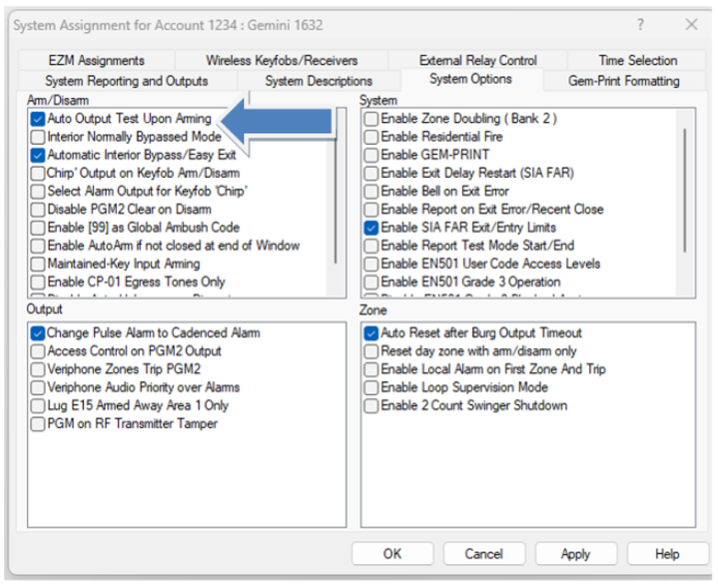The width and height of the screenshot is (718, 588).
Task: Uncheck Auto Reset after Burg Output Timeout
Action: tap(371, 333)
